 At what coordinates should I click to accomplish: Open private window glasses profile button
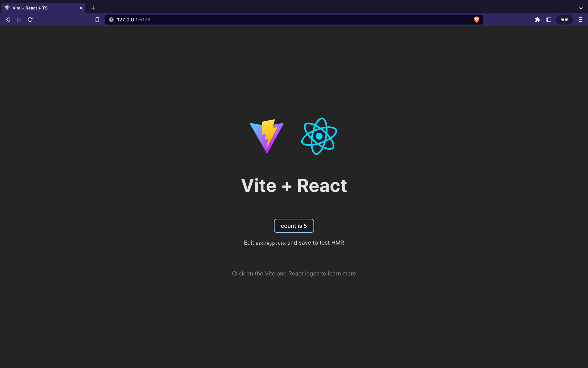pyautogui.click(x=564, y=20)
